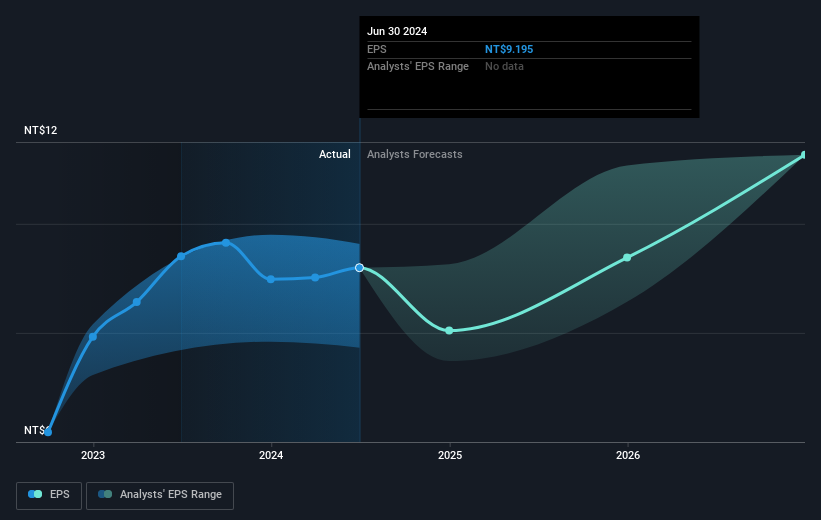Toggle the Analysts' EPS Range legend
Screen dimensions: 821x520
click(160, 495)
